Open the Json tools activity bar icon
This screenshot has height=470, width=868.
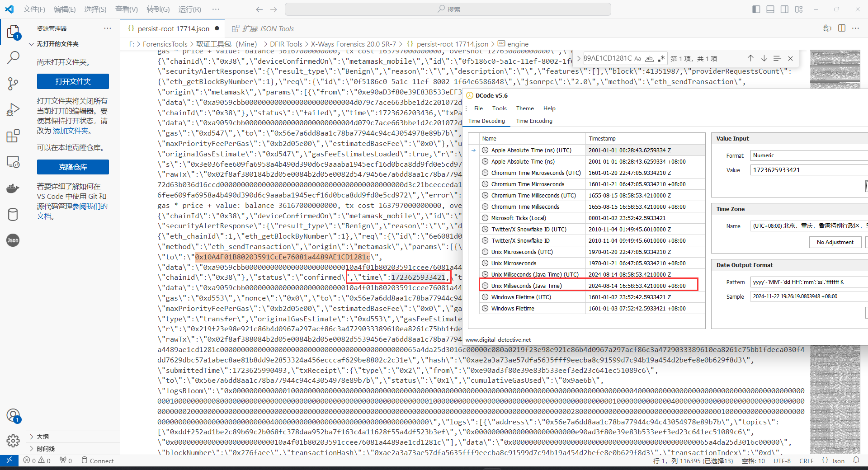click(x=13, y=240)
